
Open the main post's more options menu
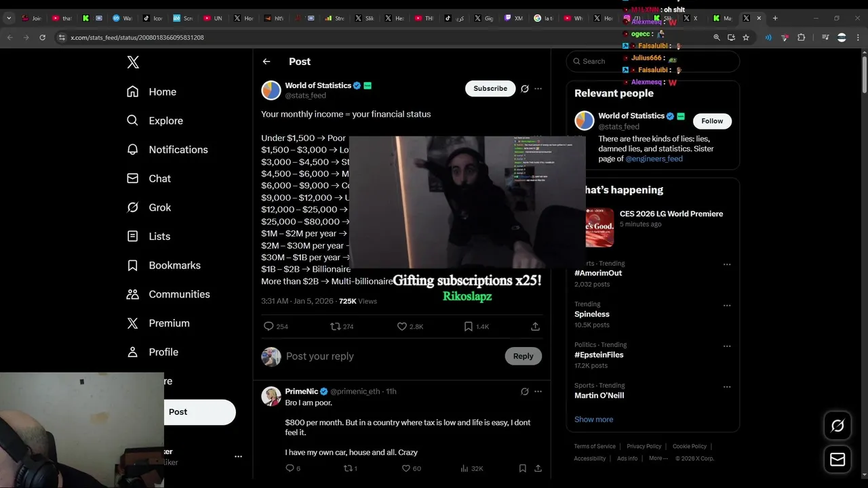[x=538, y=89]
